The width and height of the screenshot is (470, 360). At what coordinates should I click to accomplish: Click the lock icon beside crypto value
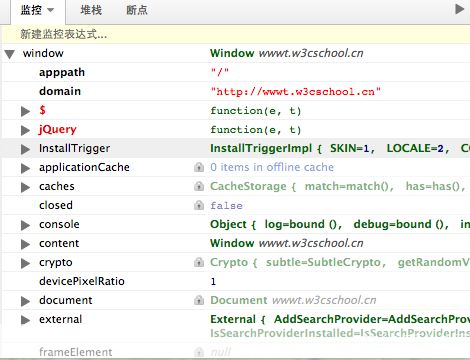(199, 262)
